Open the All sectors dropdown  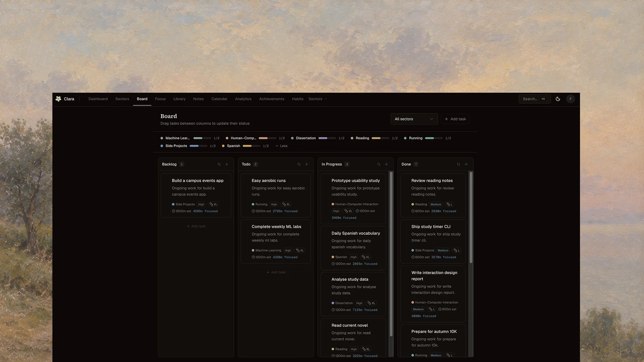click(414, 119)
